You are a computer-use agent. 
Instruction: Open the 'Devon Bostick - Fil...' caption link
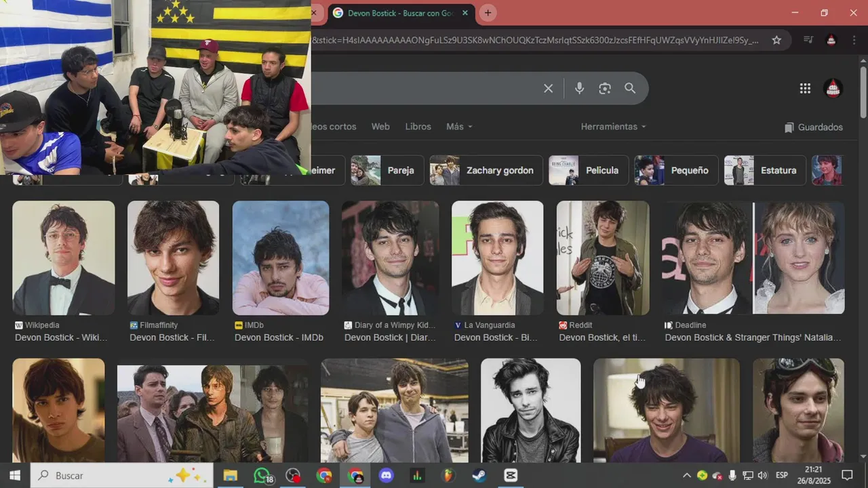point(172,338)
